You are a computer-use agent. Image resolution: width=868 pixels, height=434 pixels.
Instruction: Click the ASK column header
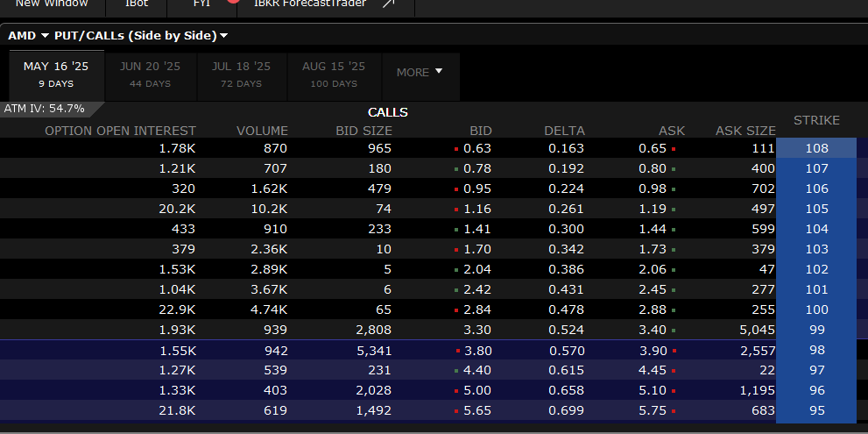click(x=672, y=131)
